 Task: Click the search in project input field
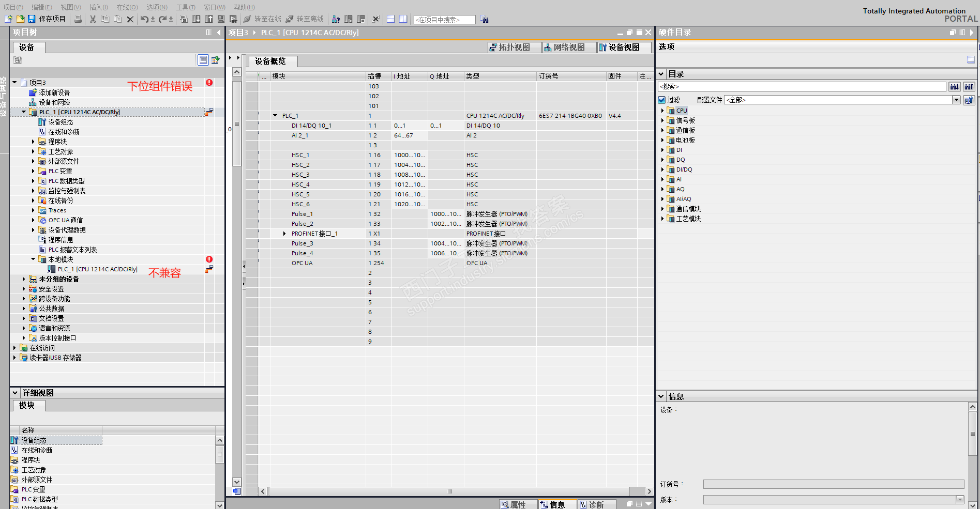[445, 20]
